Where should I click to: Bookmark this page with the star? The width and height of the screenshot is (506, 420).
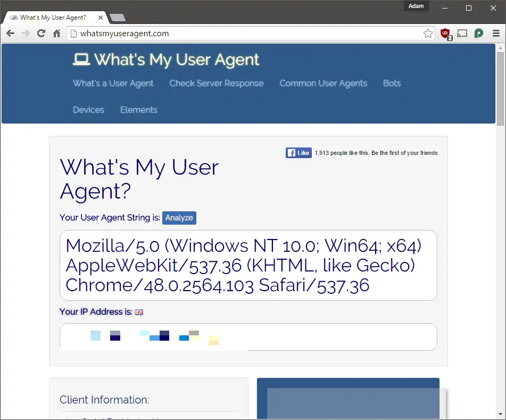428,33
